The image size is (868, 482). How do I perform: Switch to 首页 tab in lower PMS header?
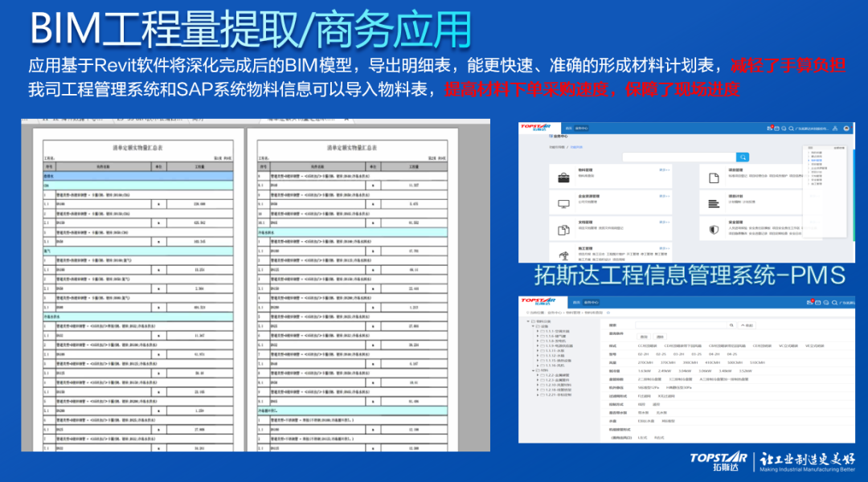[576, 303]
